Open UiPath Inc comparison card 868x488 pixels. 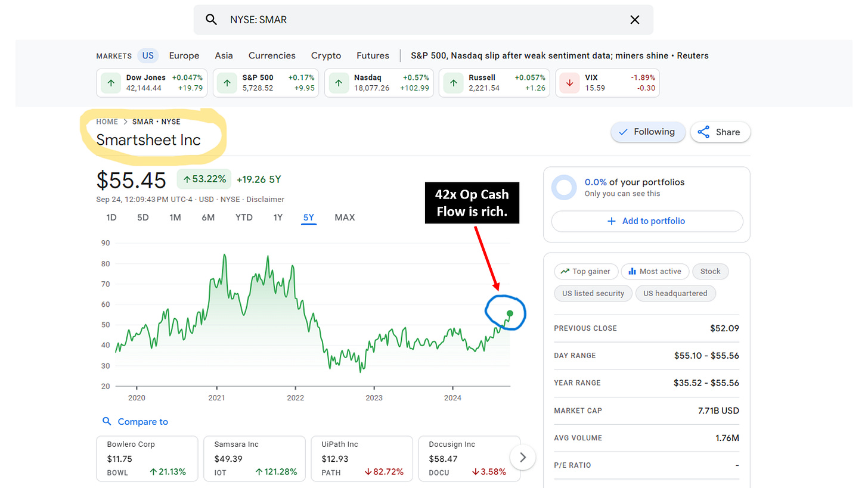pos(362,459)
